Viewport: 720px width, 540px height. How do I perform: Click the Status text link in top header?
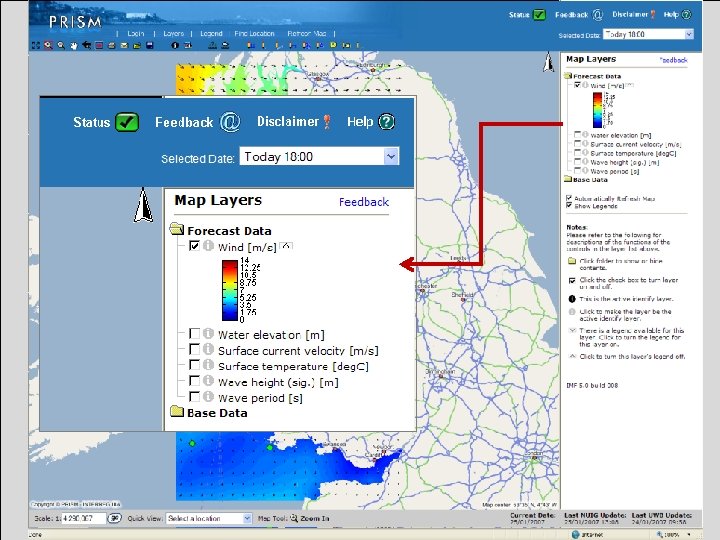click(x=519, y=15)
